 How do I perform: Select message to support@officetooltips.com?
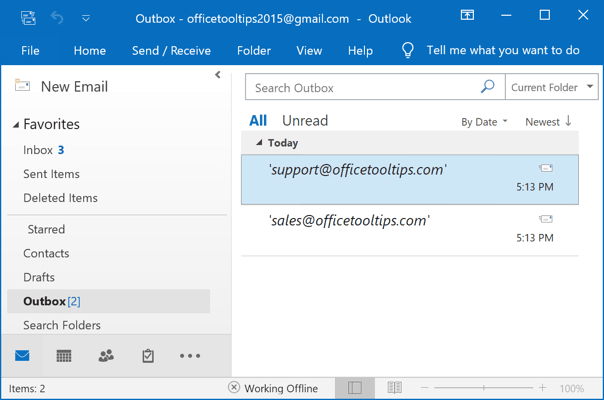(x=410, y=179)
